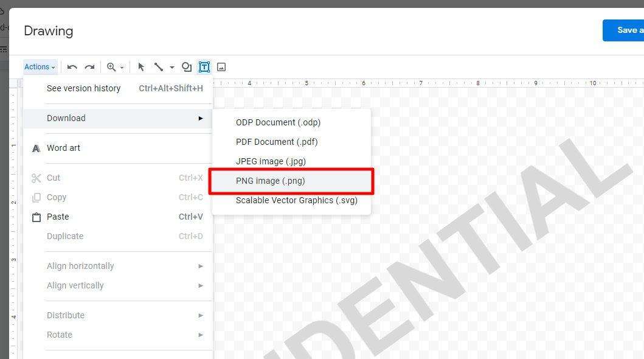644x359 pixels.
Task: Select the Undo icon
Action: click(72, 66)
